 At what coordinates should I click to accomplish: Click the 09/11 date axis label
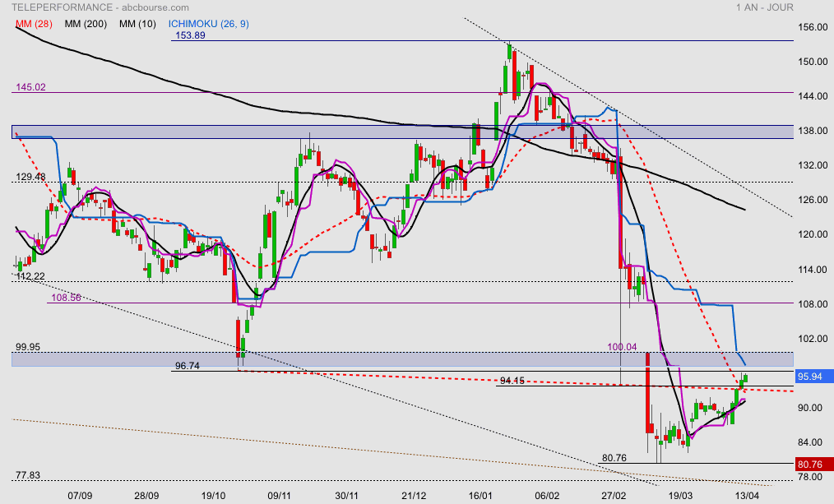[x=280, y=496]
